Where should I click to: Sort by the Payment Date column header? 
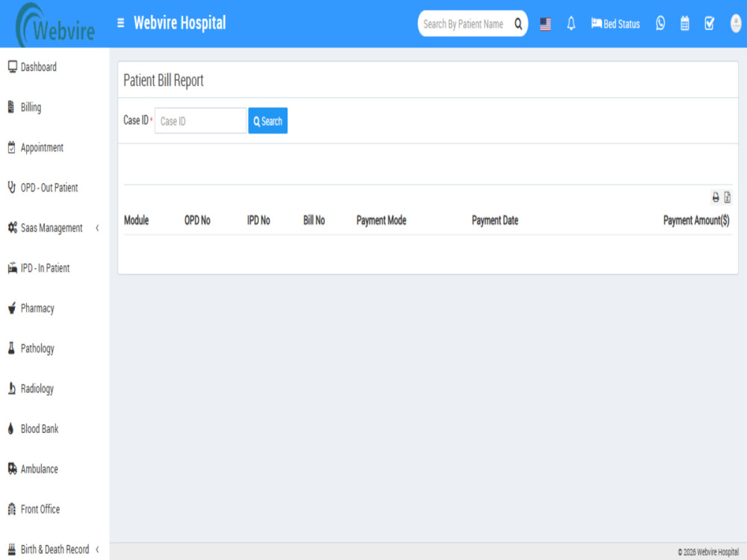[x=495, y=220]
